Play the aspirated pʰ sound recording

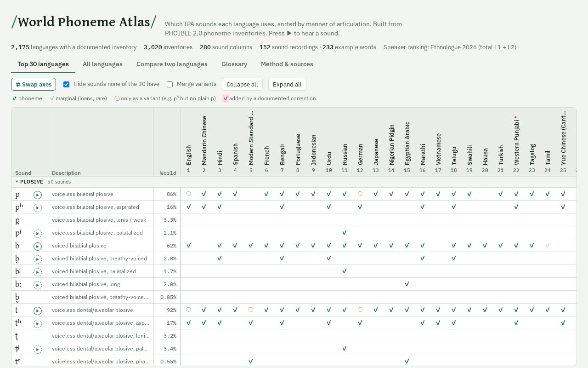click(x=38, y=208)
